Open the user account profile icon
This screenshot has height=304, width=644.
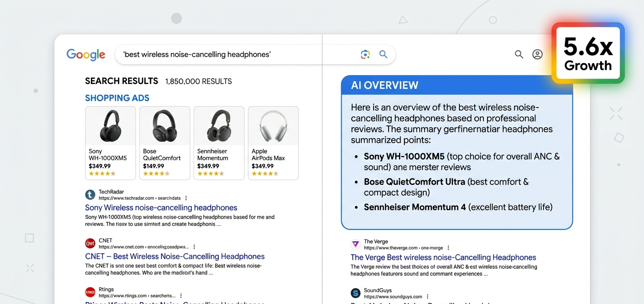tap(537, 55)
